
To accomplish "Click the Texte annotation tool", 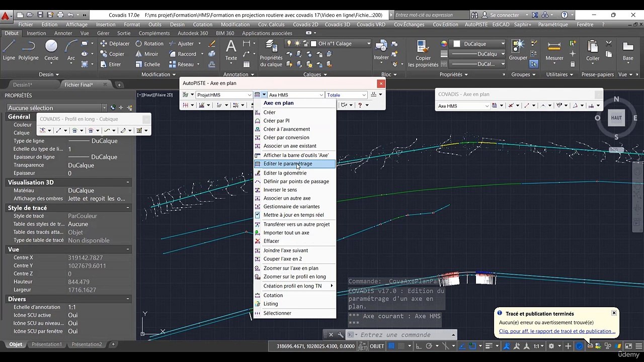I will click(x=231, y=50).
